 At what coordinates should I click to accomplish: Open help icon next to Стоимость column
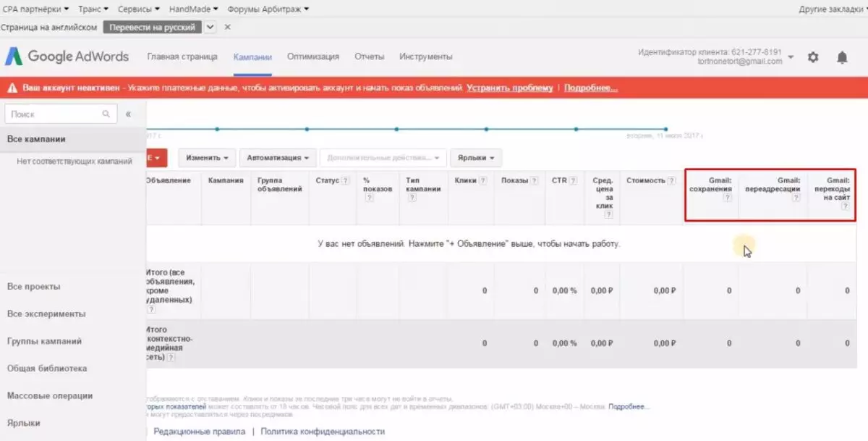(x=671, y=180)
